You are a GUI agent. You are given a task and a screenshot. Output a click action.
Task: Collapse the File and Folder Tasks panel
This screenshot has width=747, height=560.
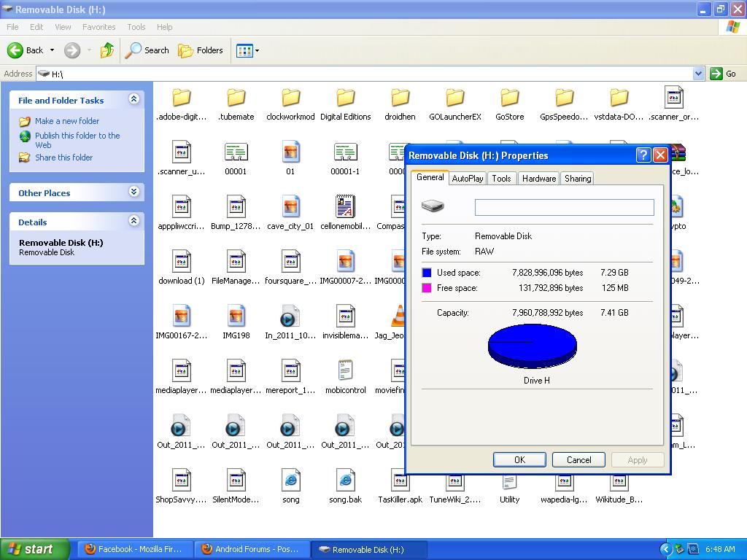(133, 99)
